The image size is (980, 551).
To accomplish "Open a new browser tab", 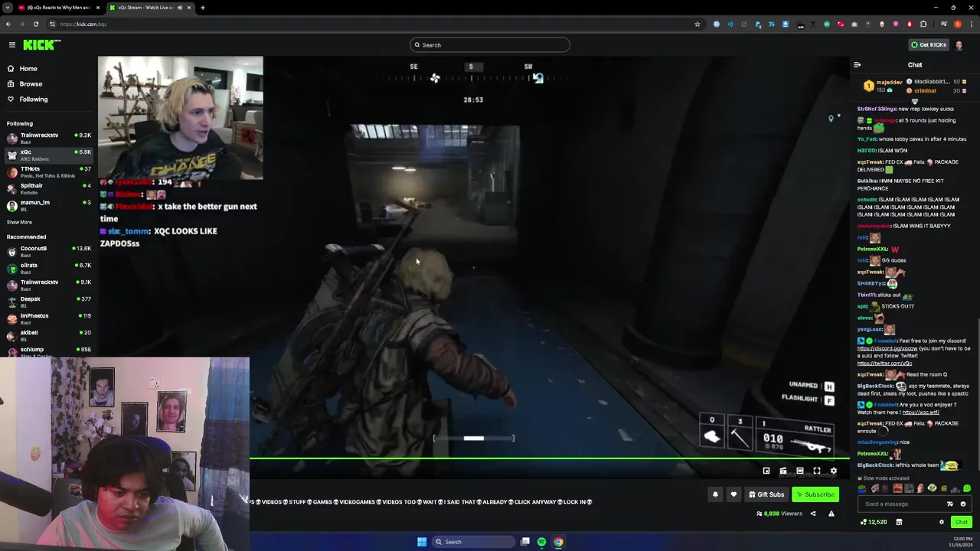I will click(x=203, y=8).
